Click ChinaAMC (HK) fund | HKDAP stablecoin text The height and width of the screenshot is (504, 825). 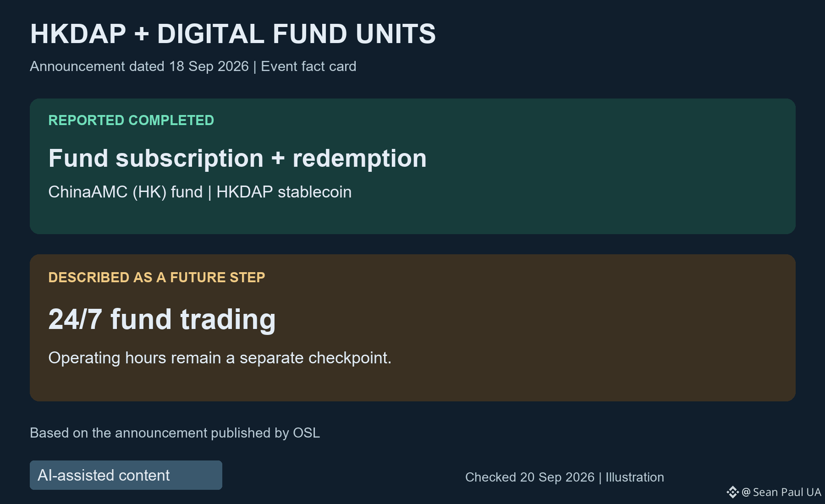[x=200, y=192]
